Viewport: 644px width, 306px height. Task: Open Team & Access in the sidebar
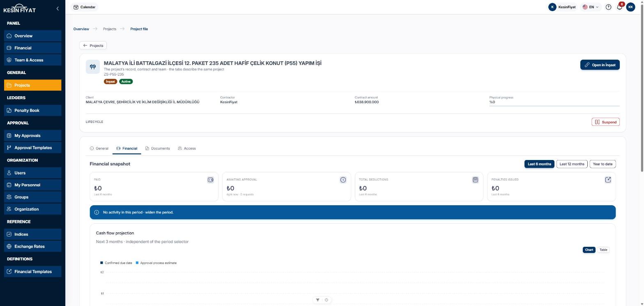pyautogui.click(x=33, y=60)
